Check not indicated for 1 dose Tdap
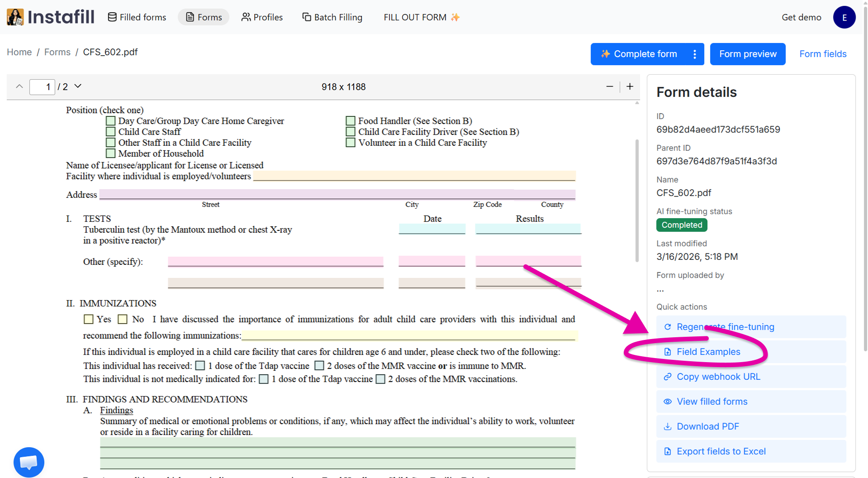Viewport: 868px width, 478px height. coord(264,379)
